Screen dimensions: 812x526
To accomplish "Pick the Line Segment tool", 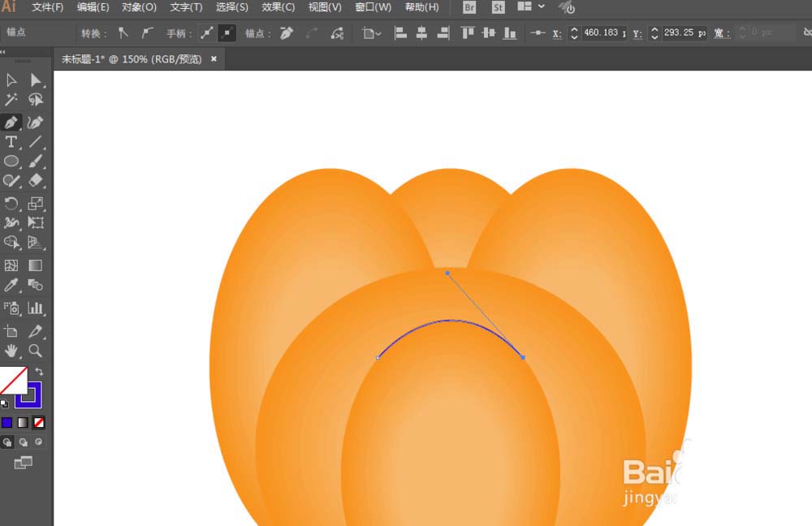I will 35,142.
